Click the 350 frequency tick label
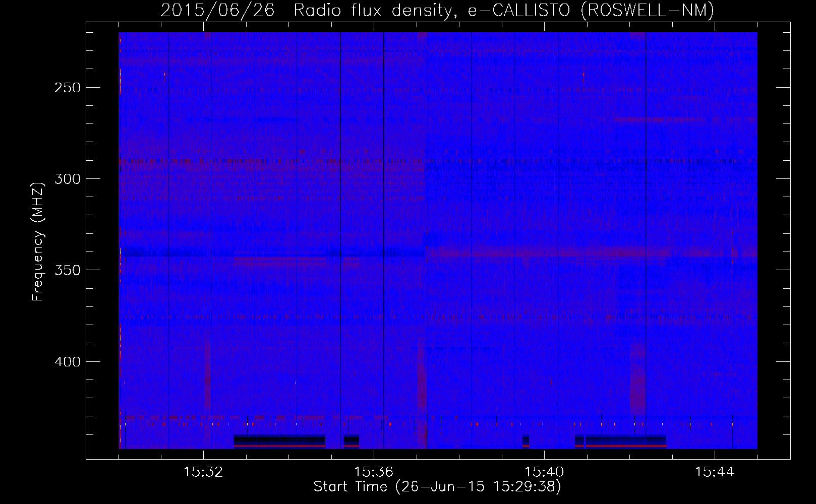 [x=67, y=270]
